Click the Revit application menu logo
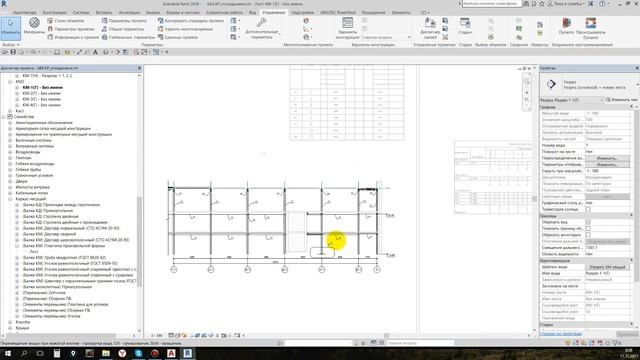640x360 pixels. coord(4,4)
